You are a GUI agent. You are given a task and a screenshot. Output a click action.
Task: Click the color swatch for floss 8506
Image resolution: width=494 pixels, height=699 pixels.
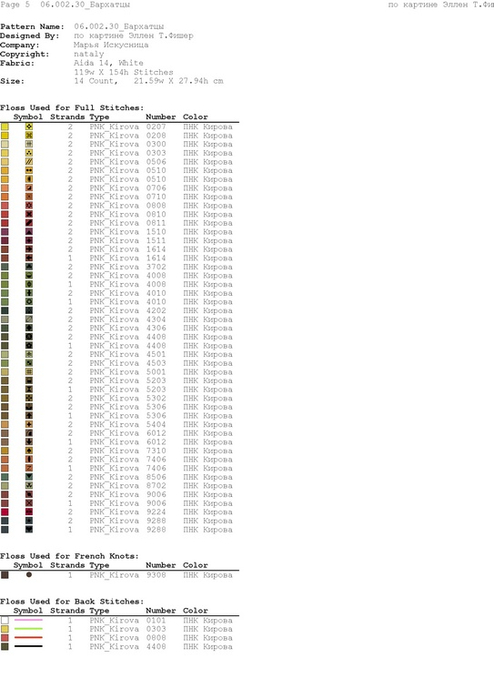click(x=5, y=477)
